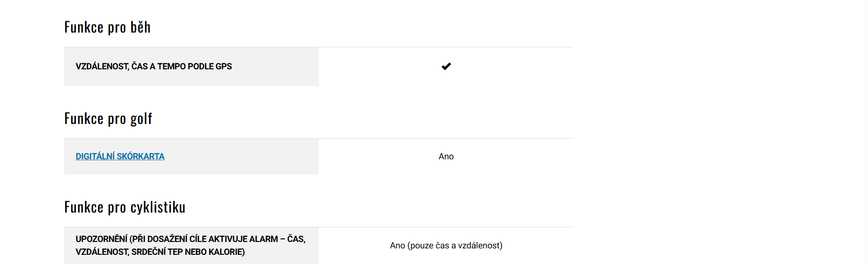This screenshot has height=264, width=868.
Task: Click "Funkce" in the running section heading
Action: tap(84, 28)
